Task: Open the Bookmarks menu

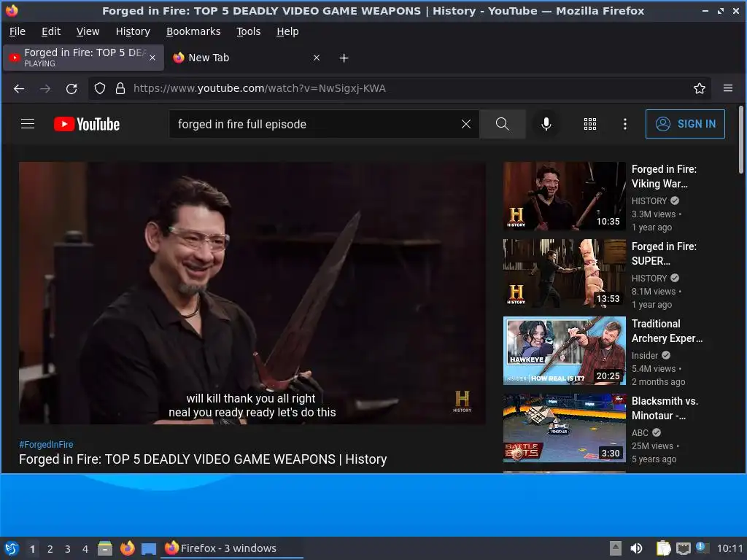Action: pos(193,31)
